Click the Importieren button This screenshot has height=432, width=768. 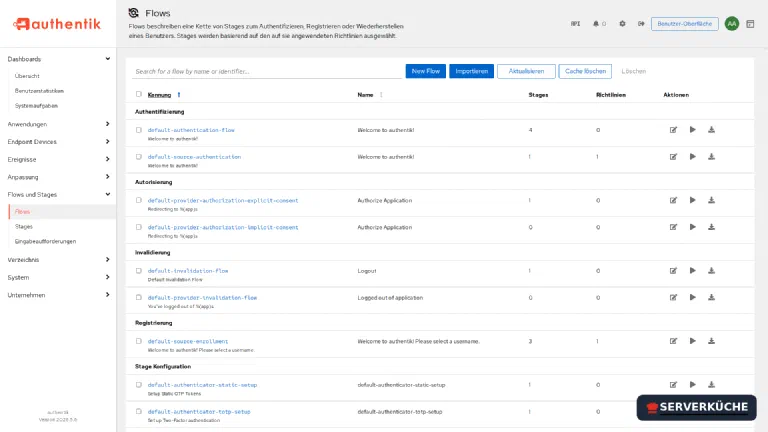(471, 71)
